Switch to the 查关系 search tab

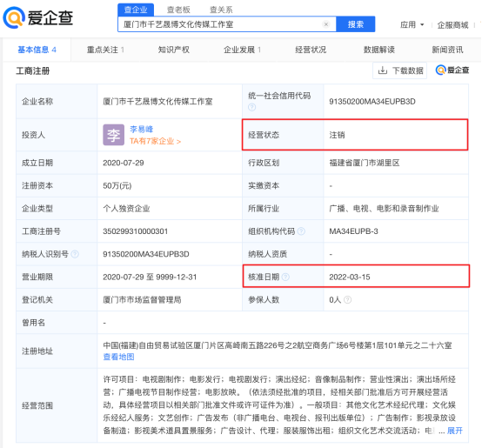pos(221,10)
